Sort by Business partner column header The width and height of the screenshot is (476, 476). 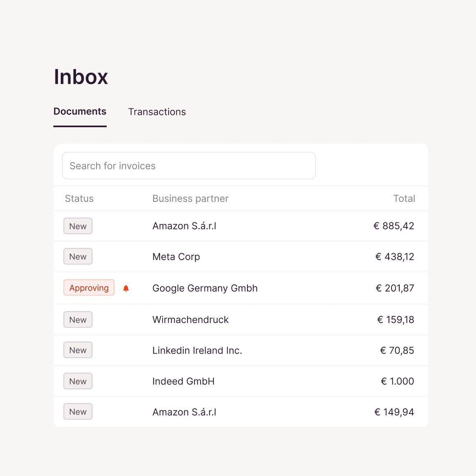pos(190,199)
